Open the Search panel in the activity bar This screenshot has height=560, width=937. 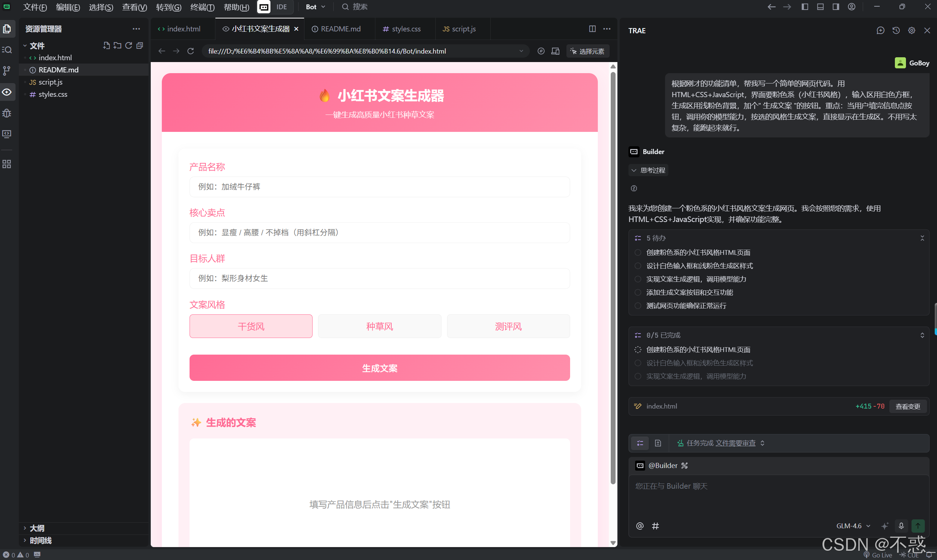(x=7, y=49)
